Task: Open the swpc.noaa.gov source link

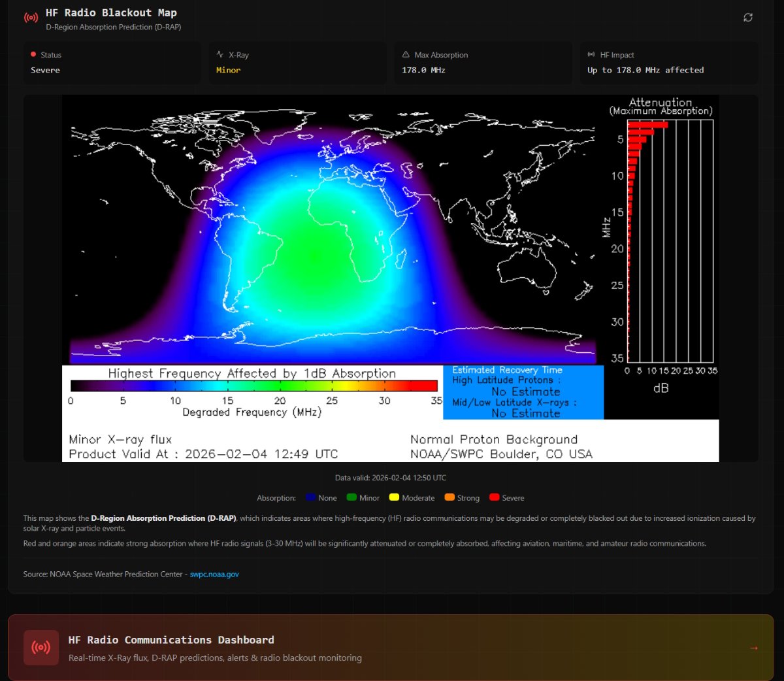Action: (x=214, y=574)
